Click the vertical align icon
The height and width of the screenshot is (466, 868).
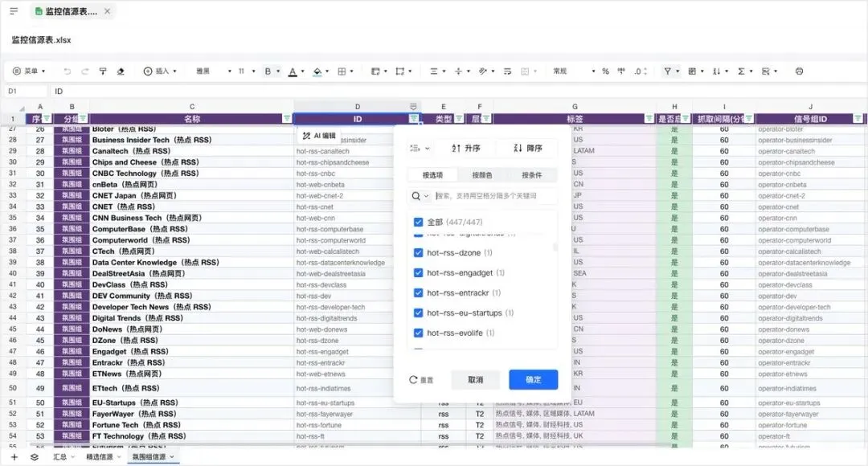click(458, 72)
